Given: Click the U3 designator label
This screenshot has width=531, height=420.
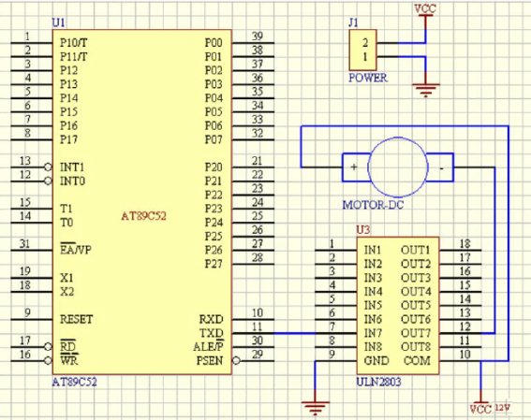Looking at the screenshot, I should (x=362, y=230).
